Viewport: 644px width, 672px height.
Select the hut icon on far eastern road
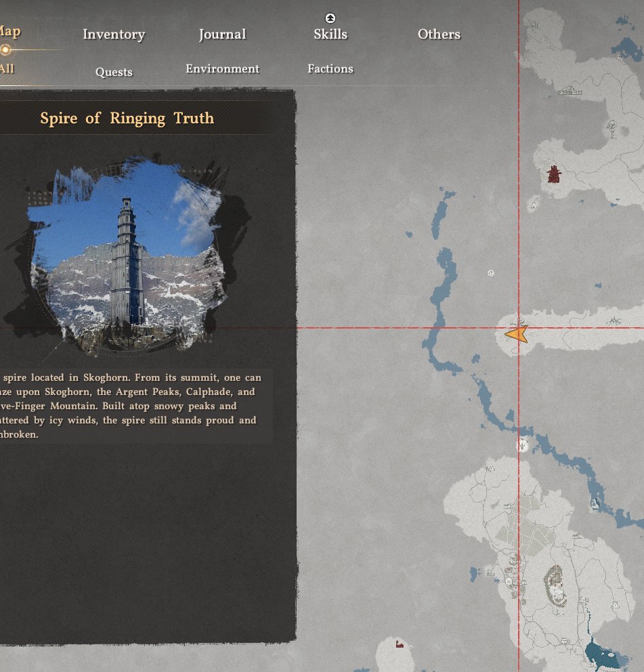[616, 605]
